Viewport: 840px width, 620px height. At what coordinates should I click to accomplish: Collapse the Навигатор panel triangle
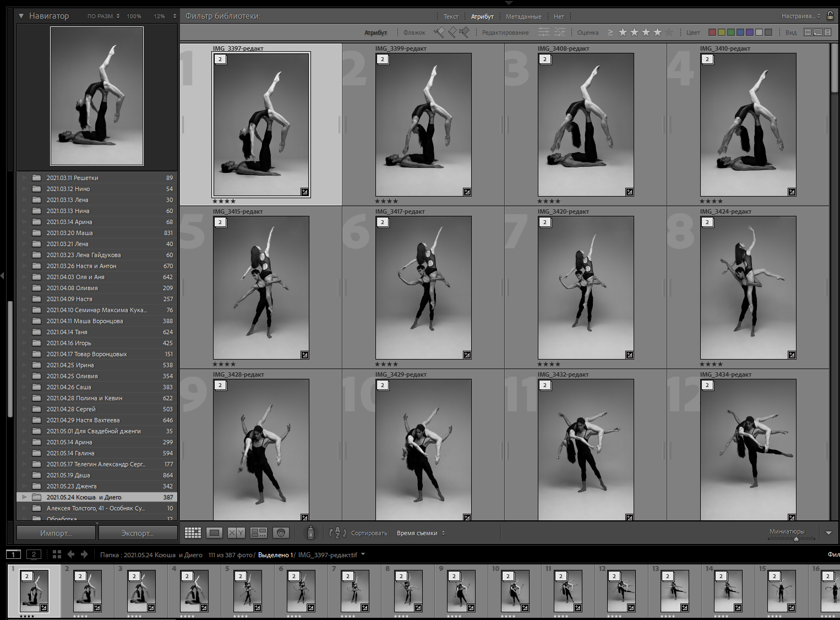[x=21, y=16]
